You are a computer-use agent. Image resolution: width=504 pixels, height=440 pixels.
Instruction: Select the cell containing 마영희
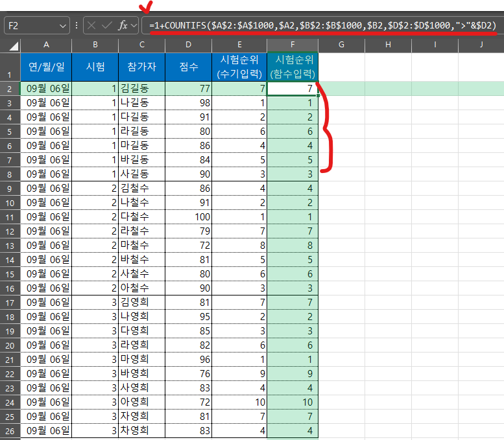pos(142,360)
